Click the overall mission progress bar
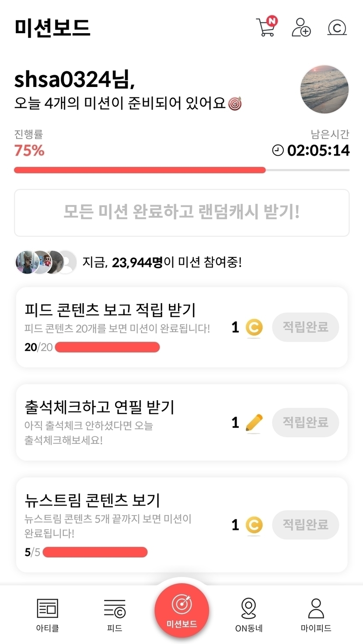Image resolution: width=363 pixels, height=644 pixels. pos(181,170)
